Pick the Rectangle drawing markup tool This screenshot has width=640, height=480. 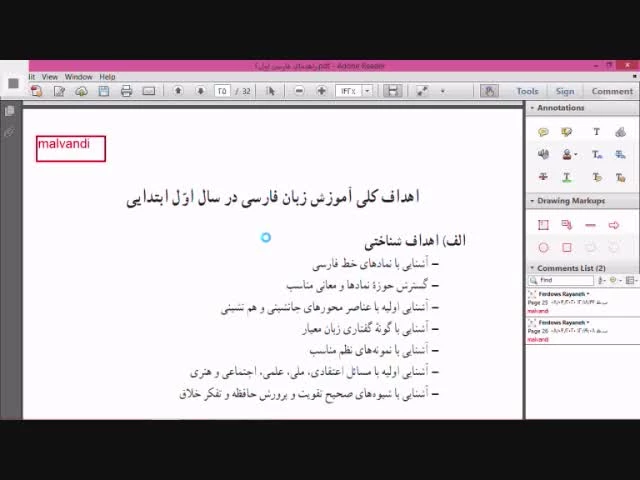tap(567, 247)
